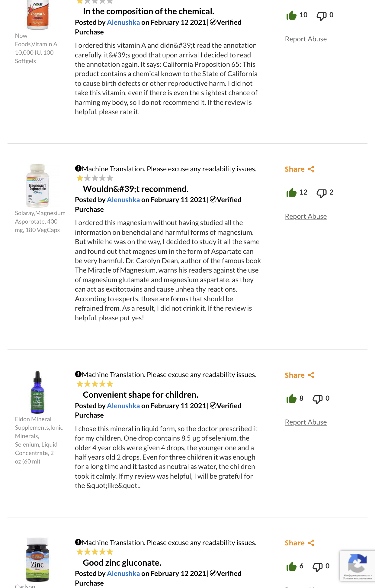Open Solaray Magnesium Asporotate product image
The width and height of the screenshot is (375, 588).
click(37, 186)
